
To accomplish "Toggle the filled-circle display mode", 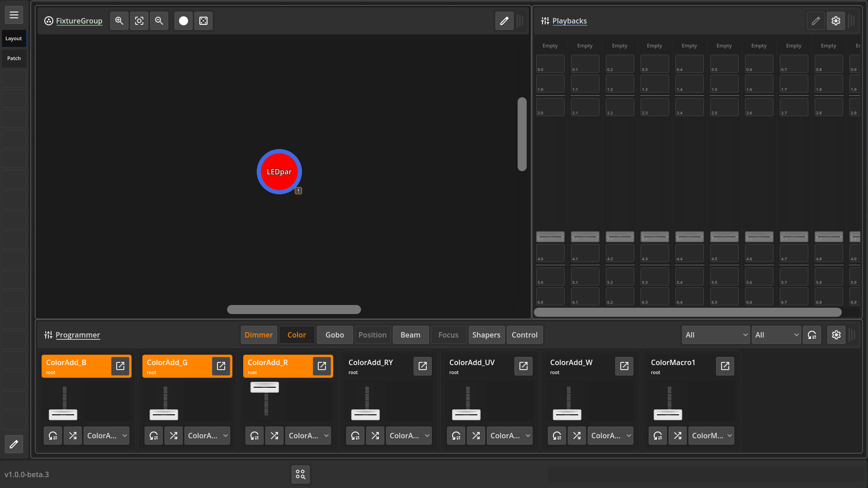I will pos(184,21).
